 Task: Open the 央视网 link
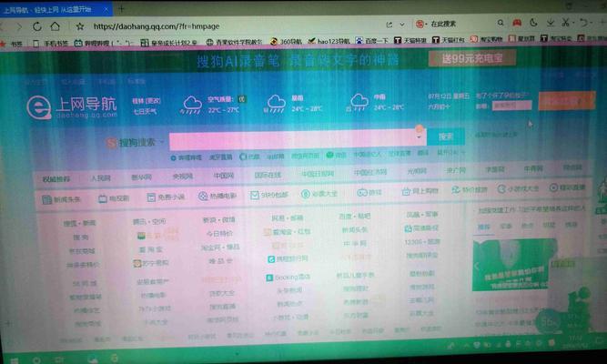182,177
